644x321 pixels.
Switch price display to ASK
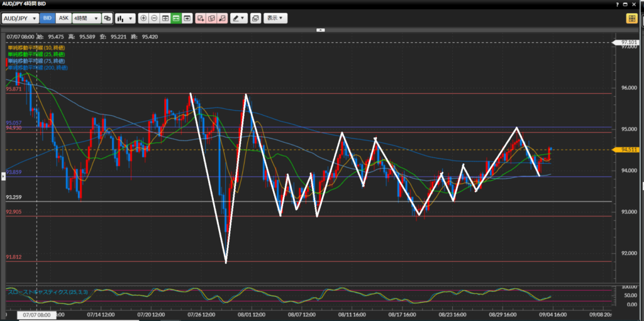(x=63, y=18)
